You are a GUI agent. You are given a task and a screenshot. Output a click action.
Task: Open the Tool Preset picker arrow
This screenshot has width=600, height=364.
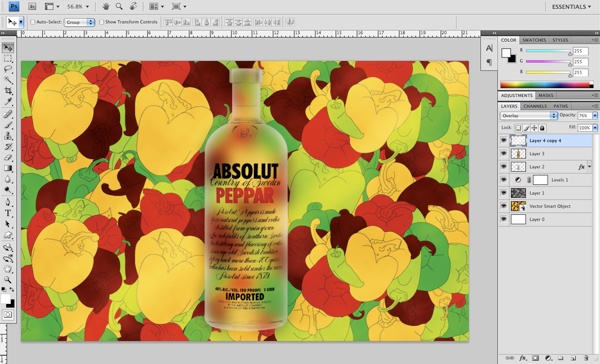[x=21, y=22]
